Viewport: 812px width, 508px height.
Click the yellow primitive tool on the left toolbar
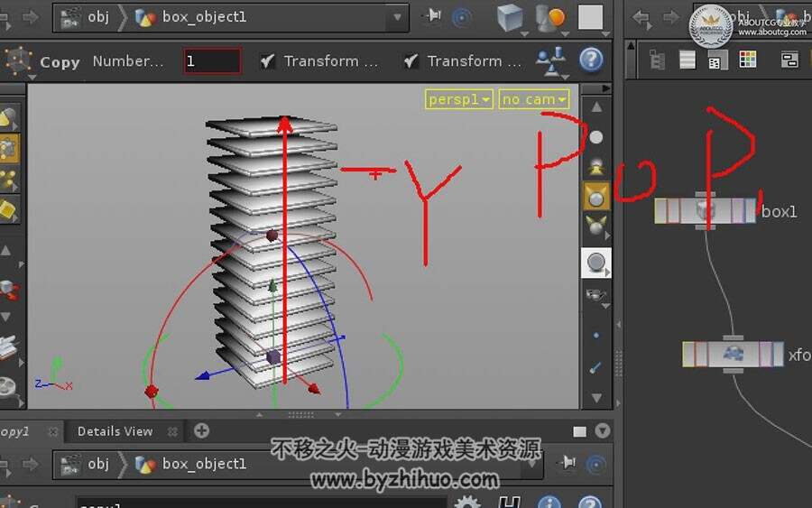8,209
